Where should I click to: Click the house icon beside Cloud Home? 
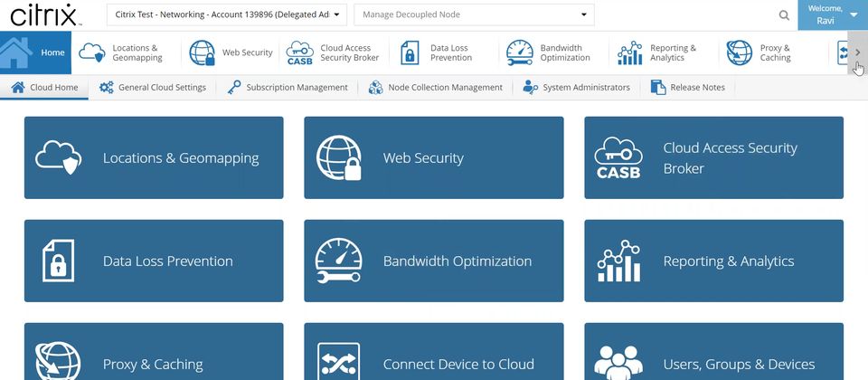tap(18, 87)
